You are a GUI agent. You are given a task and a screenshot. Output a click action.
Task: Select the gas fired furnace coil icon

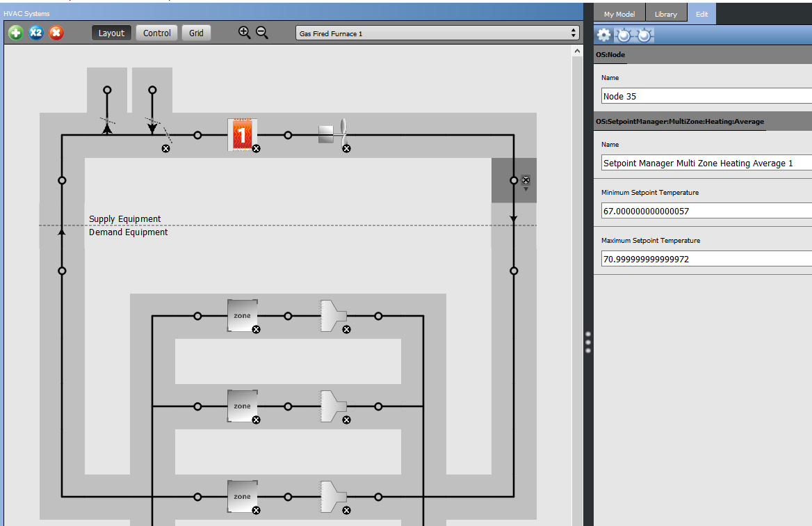pyautogui.click(x=241, y=135)
